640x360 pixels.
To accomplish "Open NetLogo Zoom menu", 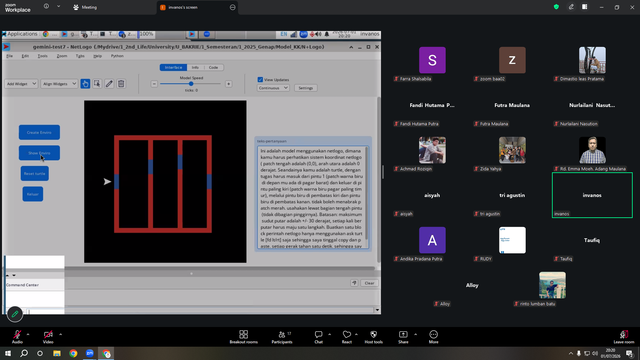I will [62, 56].
